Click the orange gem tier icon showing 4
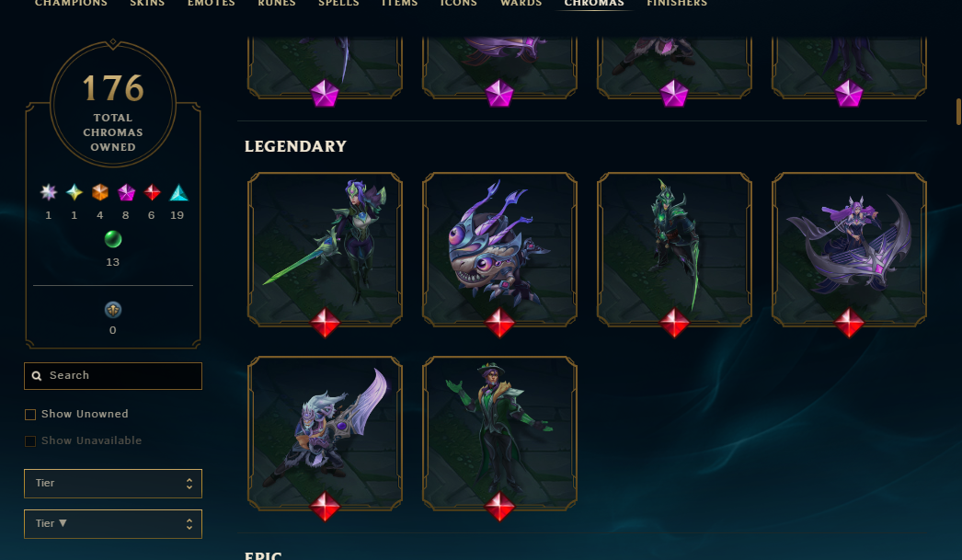 [x=100, y=192]
